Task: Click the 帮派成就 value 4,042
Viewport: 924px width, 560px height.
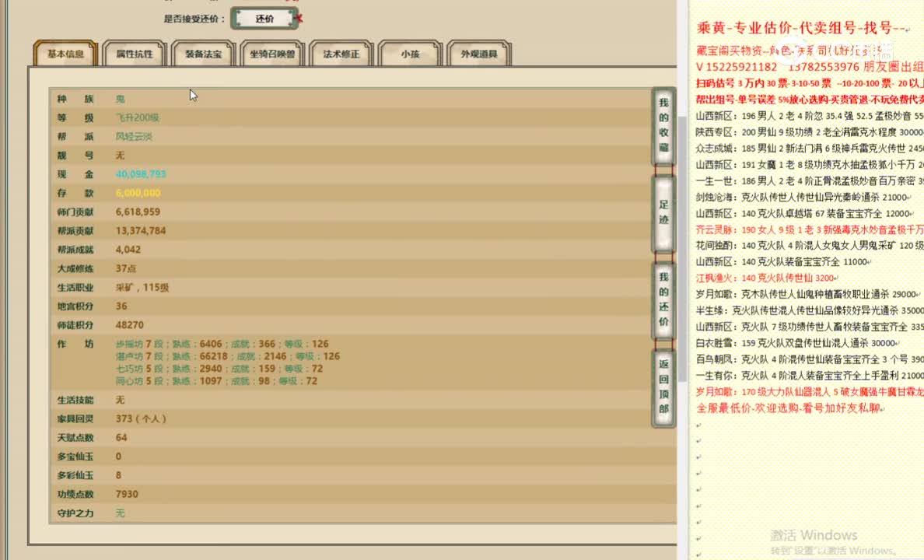Action: coord(128,250)
